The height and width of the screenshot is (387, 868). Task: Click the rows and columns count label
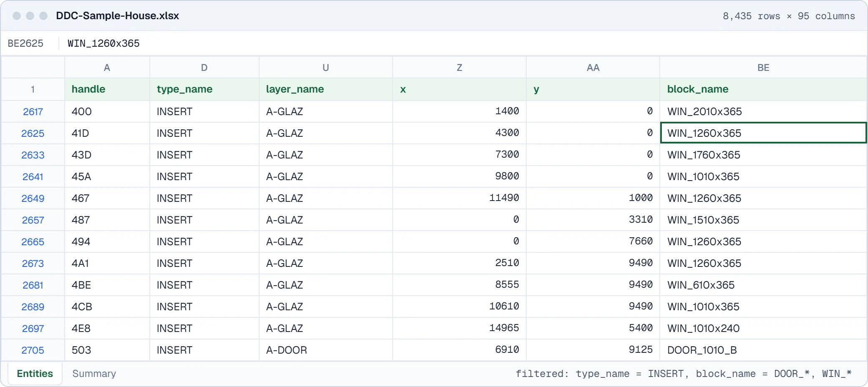[x=789, y=16]
